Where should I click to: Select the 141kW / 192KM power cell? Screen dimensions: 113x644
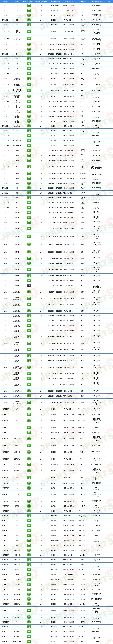point(68,237)
